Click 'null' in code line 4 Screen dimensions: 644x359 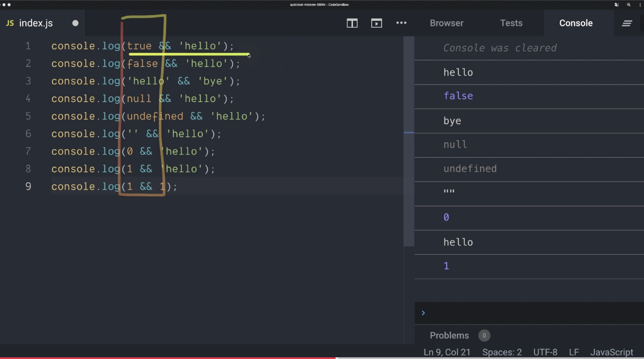point(139,99)
